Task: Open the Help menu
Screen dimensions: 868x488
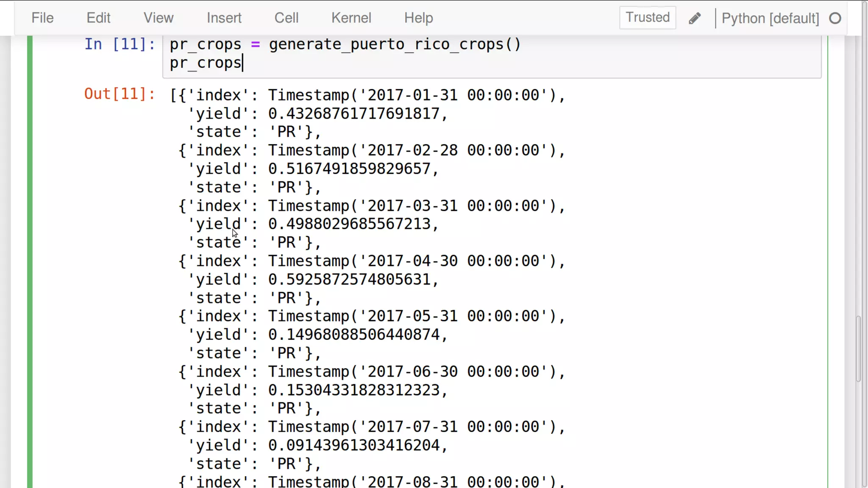Action: [x=419, y=18]
